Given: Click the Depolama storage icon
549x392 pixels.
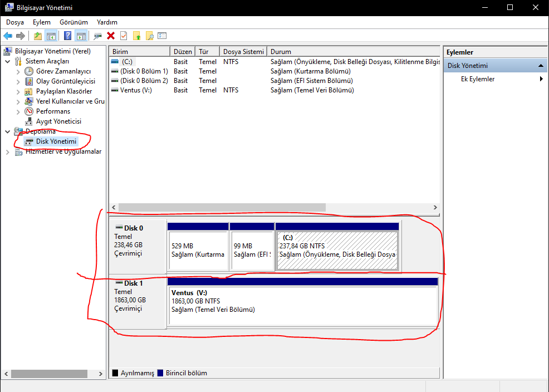Looking at the screenshot, I should click(x=18, y=131).
